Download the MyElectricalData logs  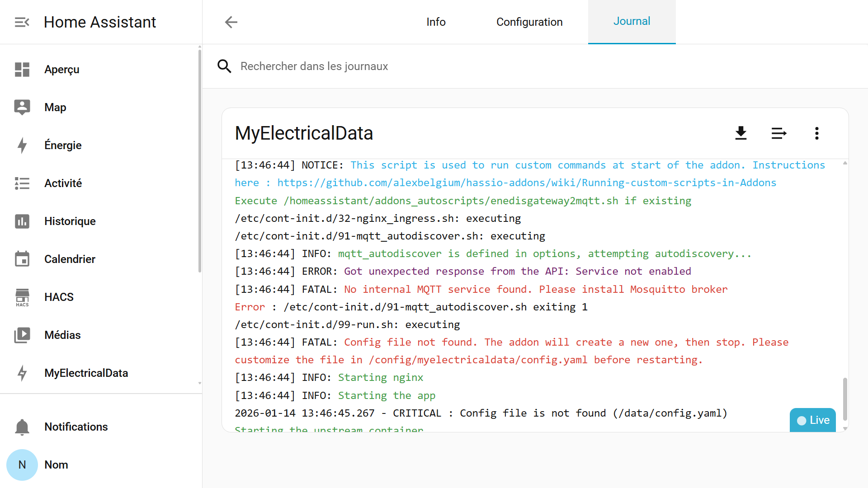[741, 133]
